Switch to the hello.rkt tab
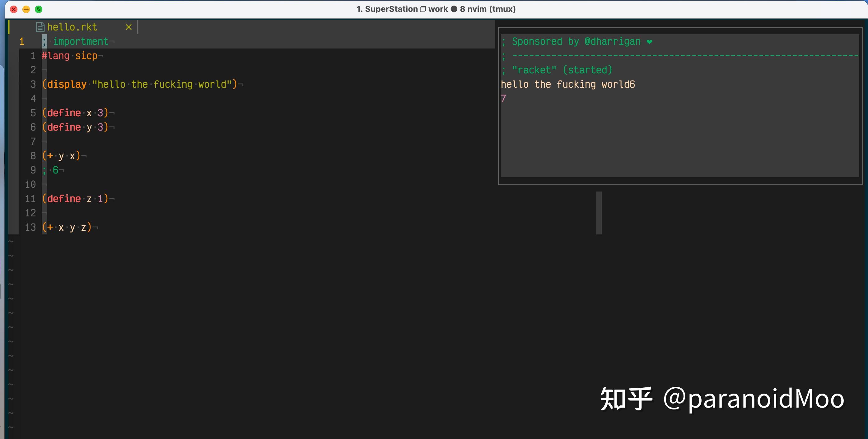This screenshot has width=868, height=439. [72, 27]
